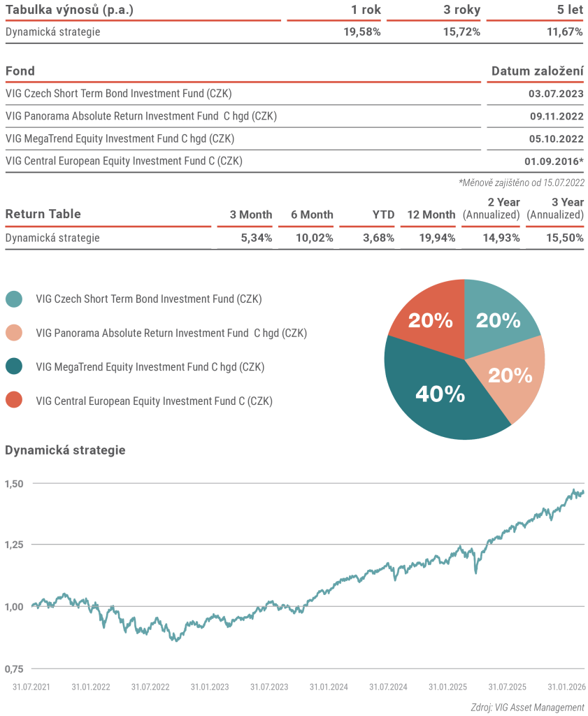Open VIG Czech Short Term Bond fund row
This screenshot has height=716, width=588.
pyautogui.click(x=118, y=93)
